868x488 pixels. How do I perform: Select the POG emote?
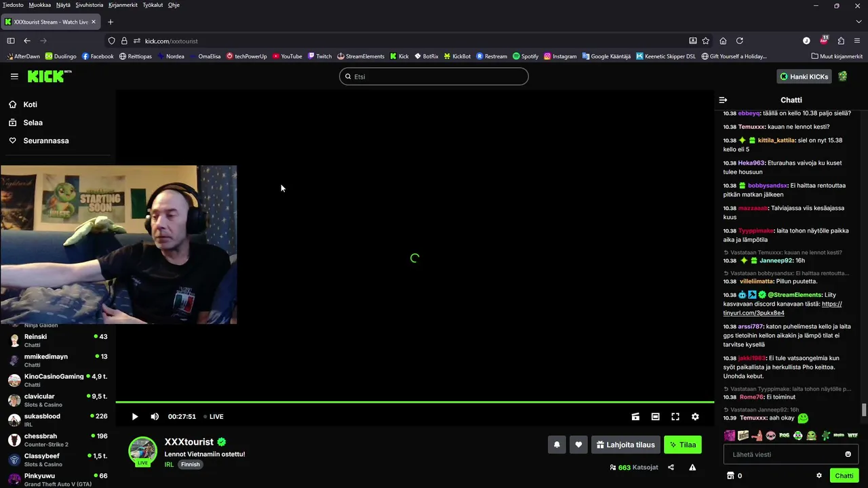784,435
